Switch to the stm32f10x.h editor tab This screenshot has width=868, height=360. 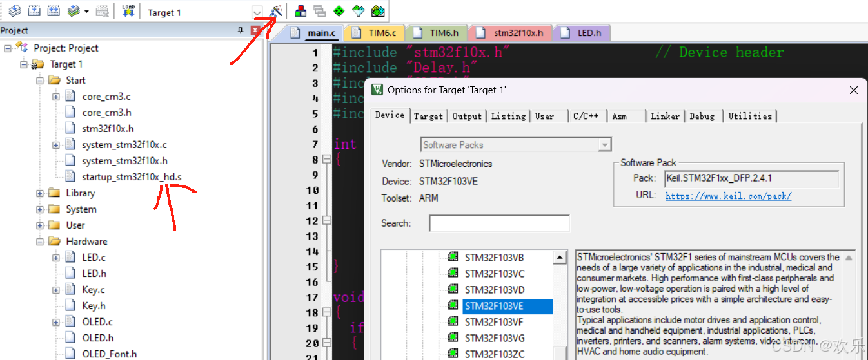coord(511,33)
